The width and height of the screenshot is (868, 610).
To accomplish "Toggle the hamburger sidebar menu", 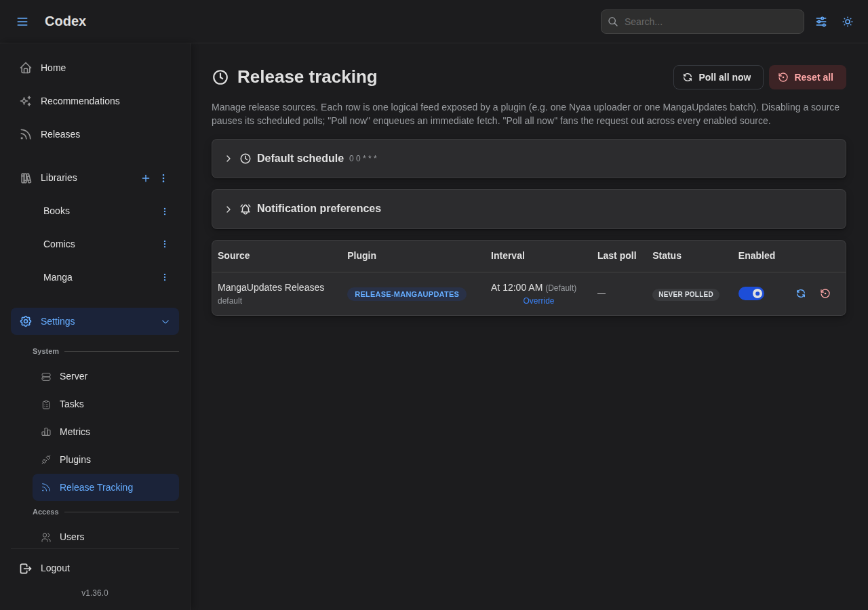I will [22, 22].
